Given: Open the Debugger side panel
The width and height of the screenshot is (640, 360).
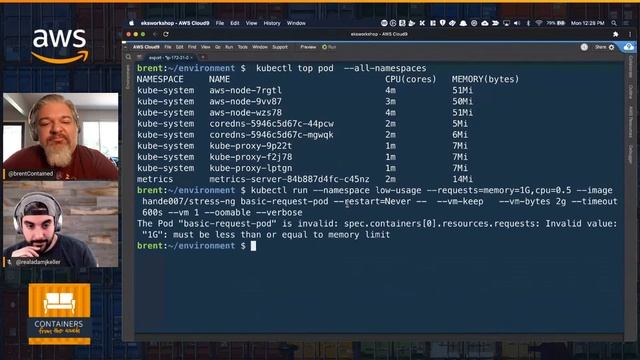Looking at the screenshot, I should [631, 154].
